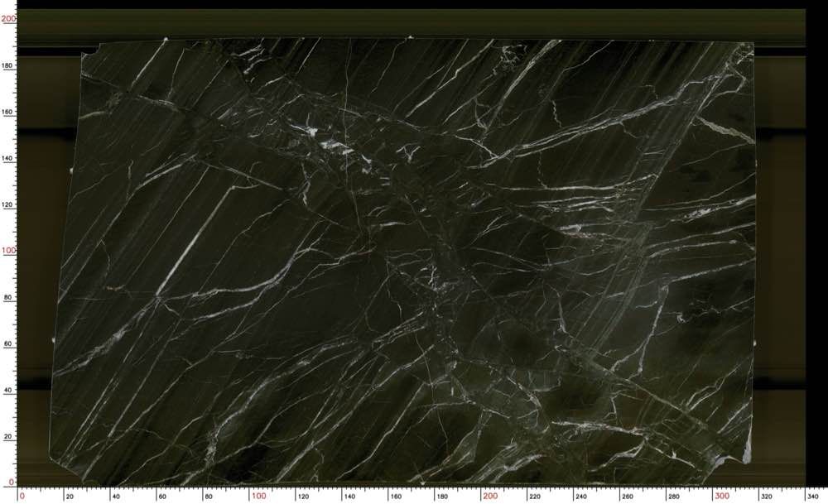This screenshot has width=828, height=504.
Task: Click the red 300 mark on horizontal ruler
Action: (722, 497)
